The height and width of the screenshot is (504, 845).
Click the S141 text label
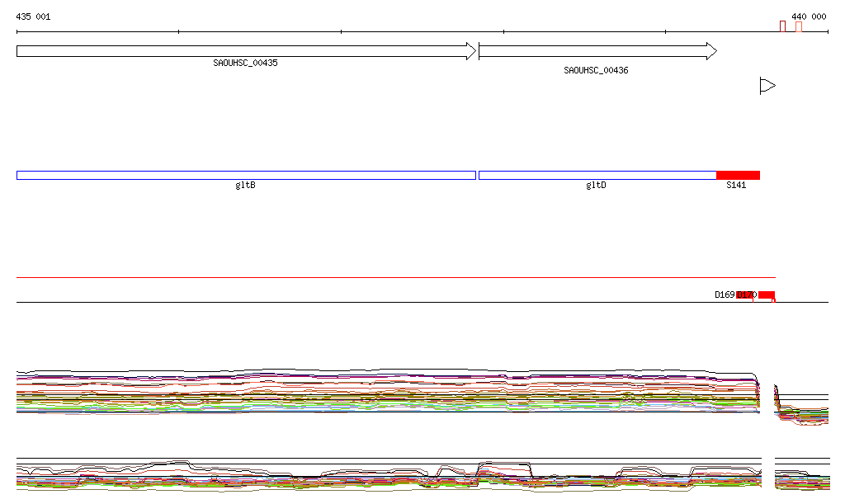tap(736, 186)
